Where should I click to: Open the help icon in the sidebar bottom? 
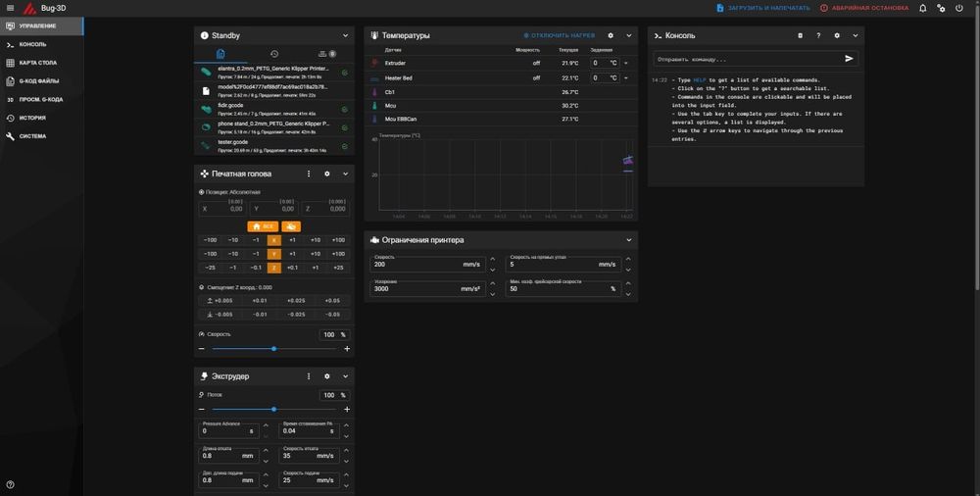click(10, 484)
